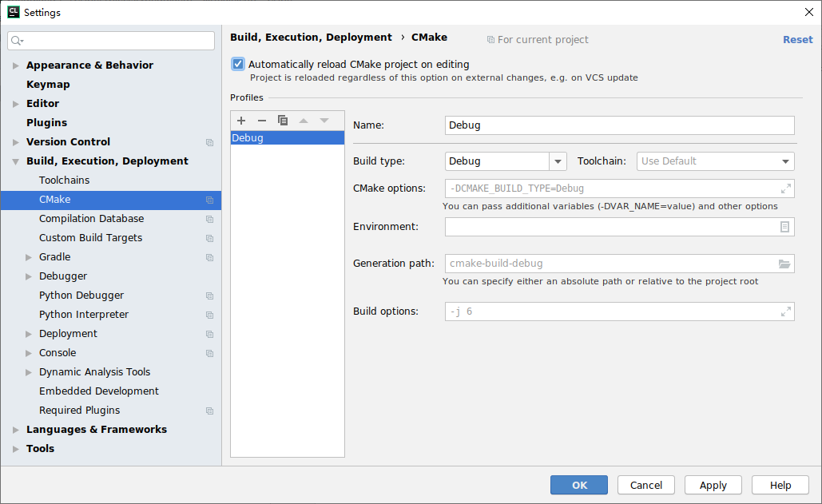
Task: Move profile down in the list
Action: (324, 120)
